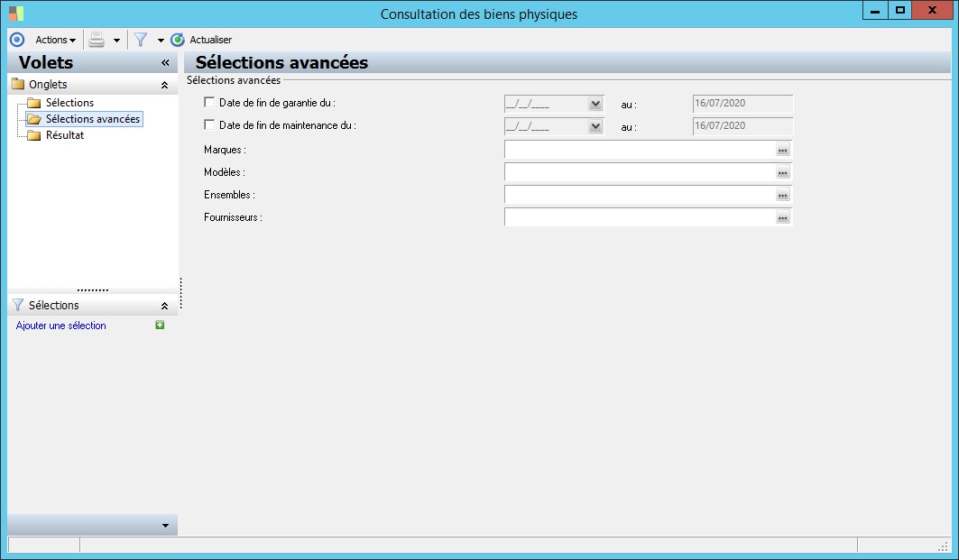
Task: Click the maintenance end date field 16/07/2020
Action: 742,126
